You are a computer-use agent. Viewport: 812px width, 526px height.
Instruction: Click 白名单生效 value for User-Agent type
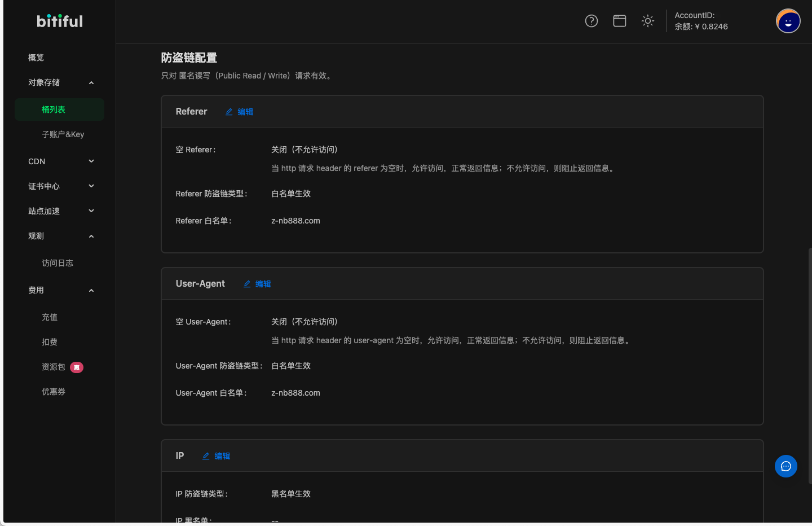click(x=291, y=366)
